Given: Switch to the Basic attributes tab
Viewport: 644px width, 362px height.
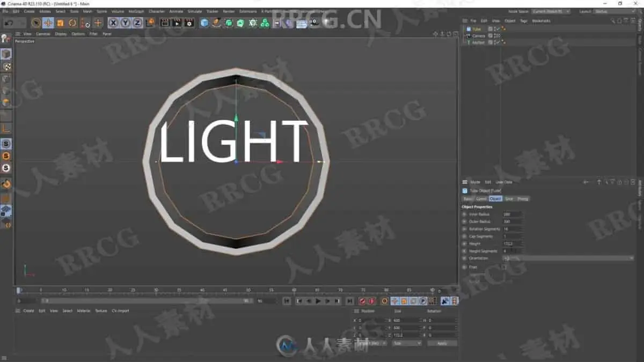Looking at the screenshot, I should pyautogui.click(x=467, y=198).
